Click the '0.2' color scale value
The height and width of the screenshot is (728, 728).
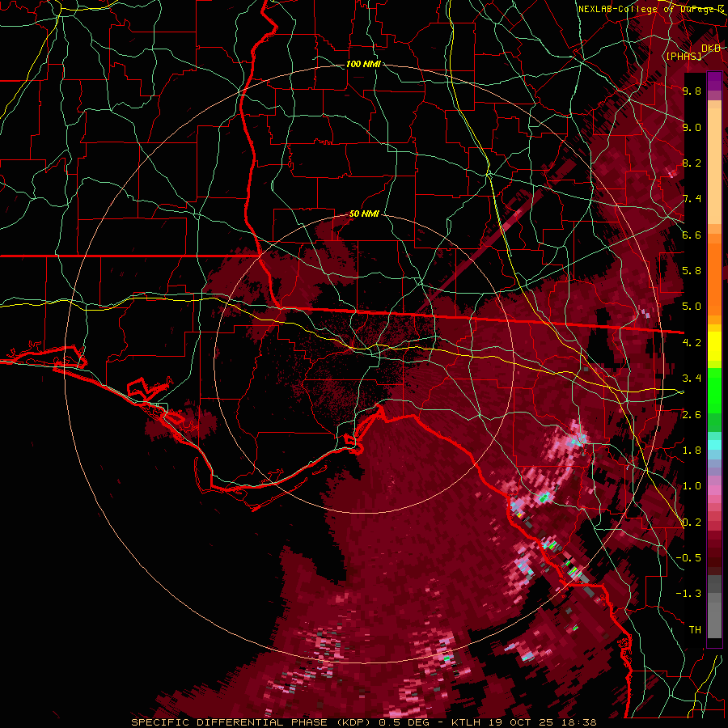point(692,523)
